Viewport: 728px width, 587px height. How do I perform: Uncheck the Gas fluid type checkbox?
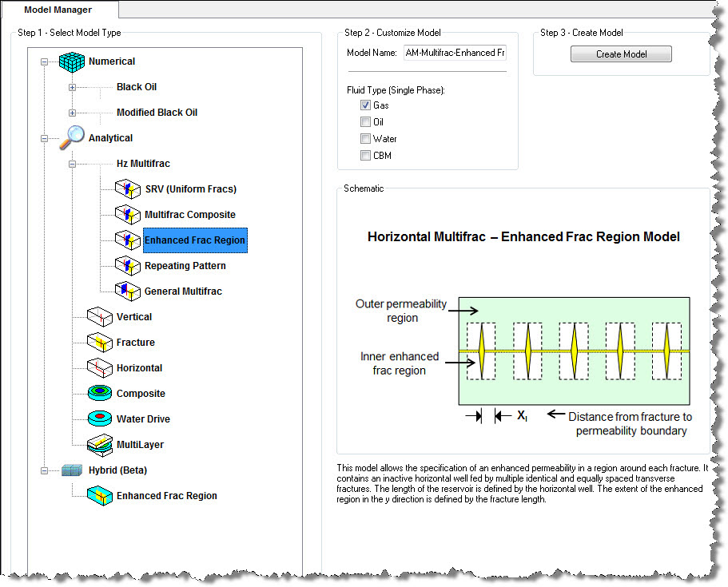pyautogui.click(x=365, y=105)
